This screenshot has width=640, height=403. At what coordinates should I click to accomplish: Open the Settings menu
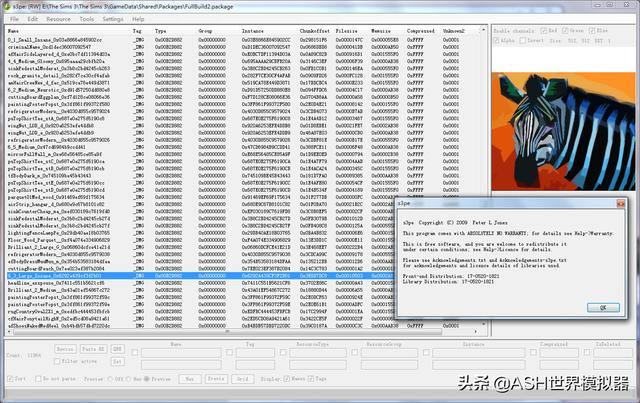[113, 19]
